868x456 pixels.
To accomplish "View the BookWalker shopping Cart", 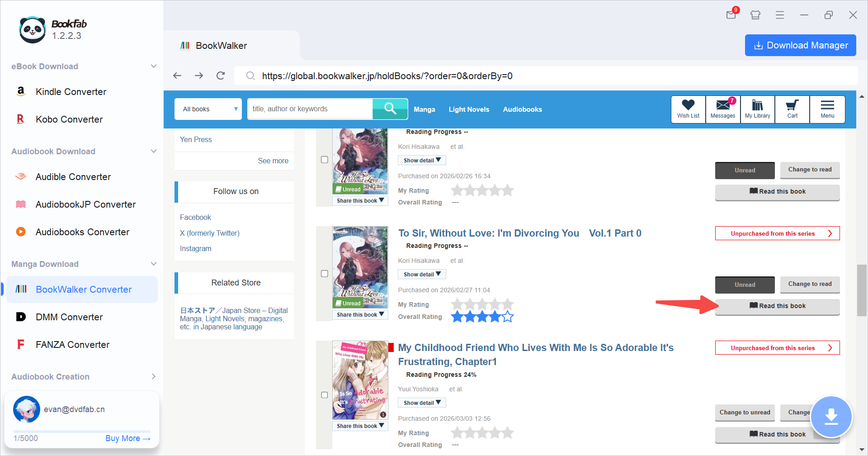I will 792,109.
